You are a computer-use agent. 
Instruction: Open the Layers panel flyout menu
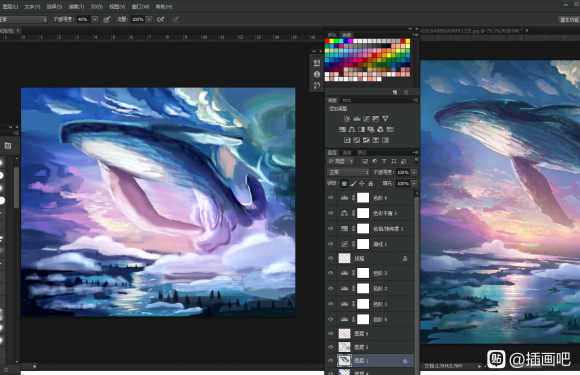coord(415,152)
